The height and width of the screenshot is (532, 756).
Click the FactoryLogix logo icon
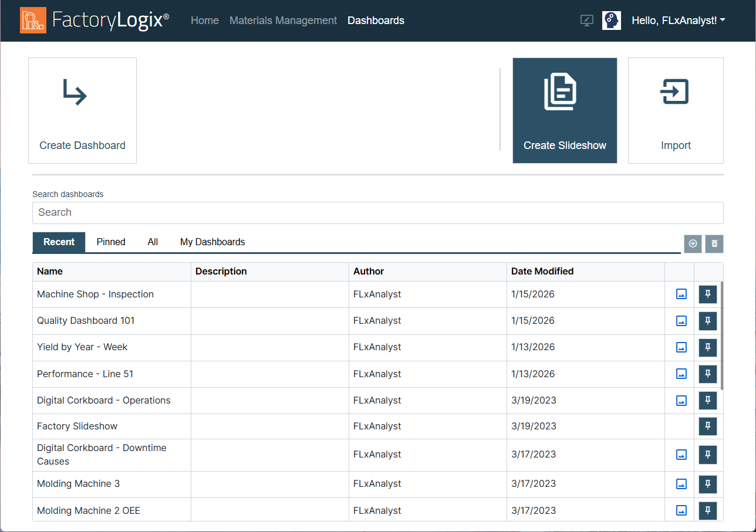(x=33, y=21)
